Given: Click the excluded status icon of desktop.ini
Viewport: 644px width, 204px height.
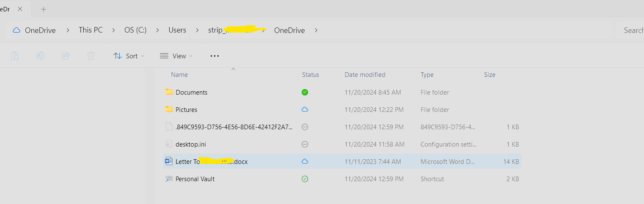Looking at the screenshot, I should pyautogui.click(x=305, y=144).
